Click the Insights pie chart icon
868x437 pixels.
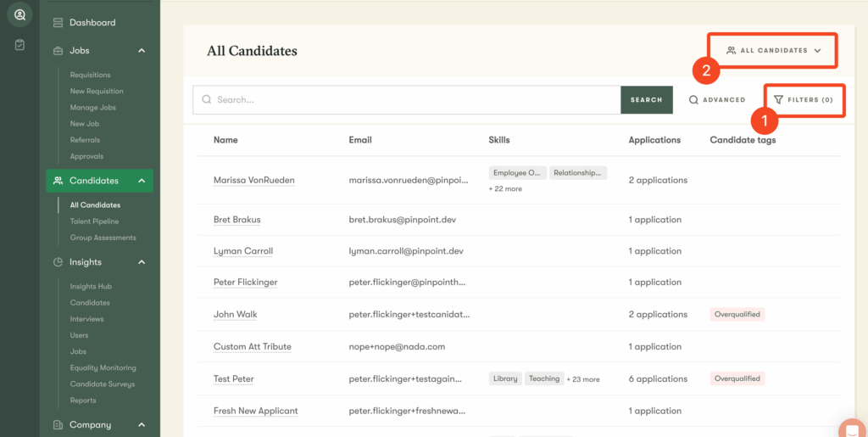[x=58, y=262]
